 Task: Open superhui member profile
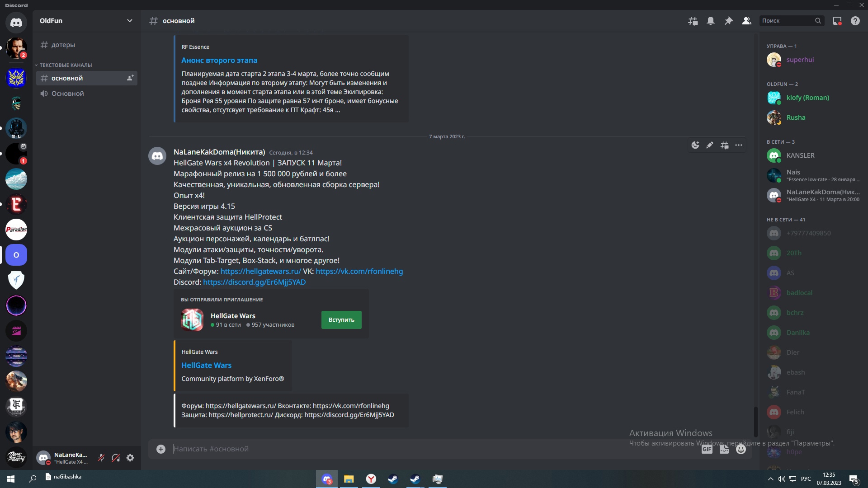tap(812, 60)
